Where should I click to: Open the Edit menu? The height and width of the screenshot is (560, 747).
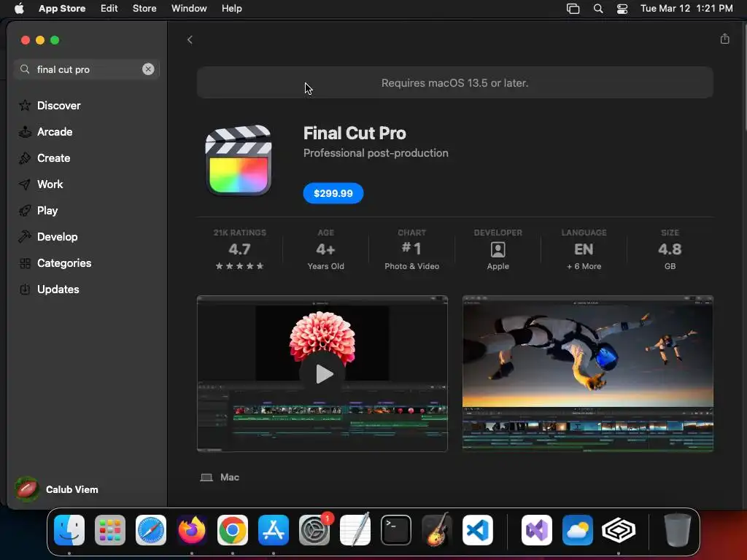(109, 8)
